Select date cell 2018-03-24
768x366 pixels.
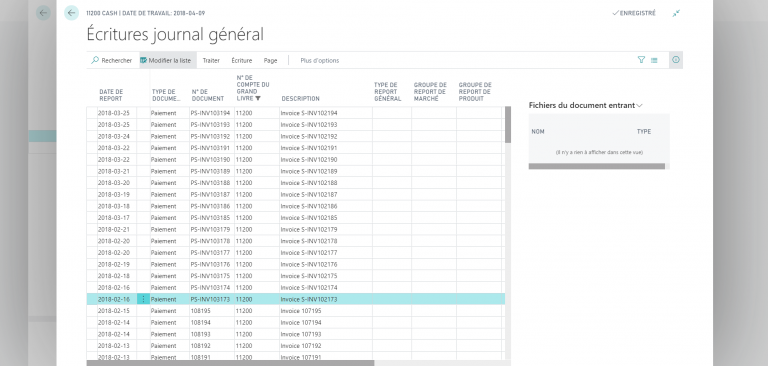(117, 136)
